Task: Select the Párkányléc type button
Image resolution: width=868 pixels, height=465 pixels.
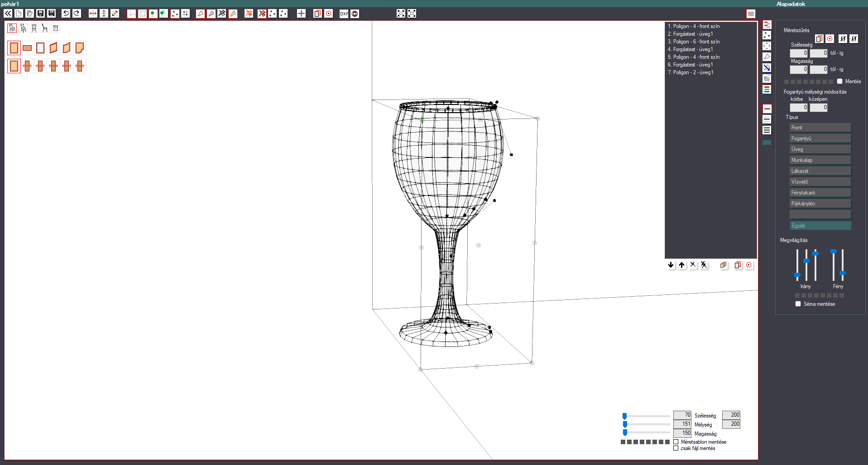Action: pyautogui.click(x=820, y=204)
